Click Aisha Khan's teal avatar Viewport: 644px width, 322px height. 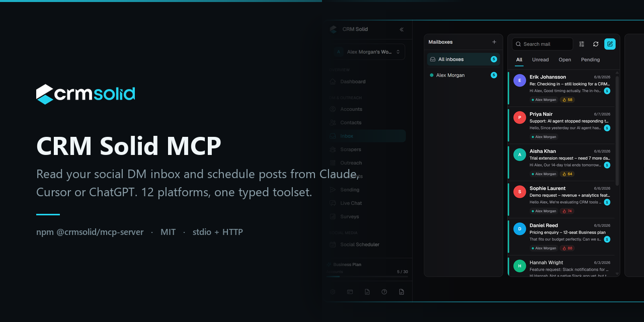pyautogui.click(x=520, y=155)
